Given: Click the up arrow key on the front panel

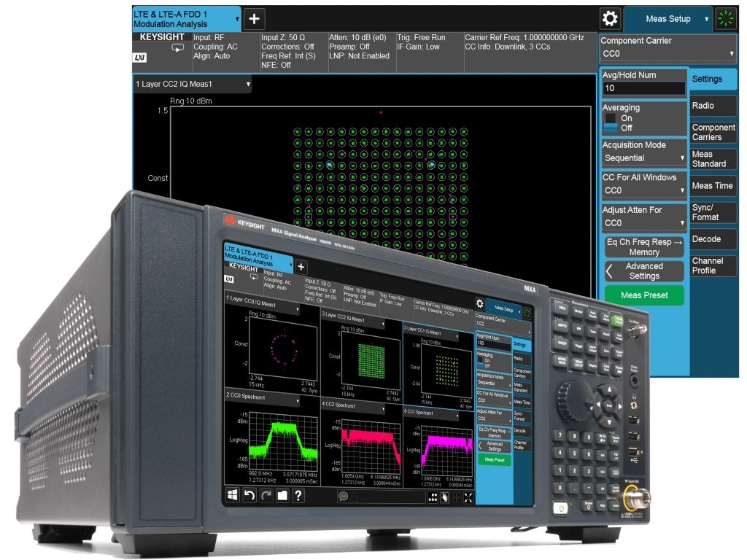Looking at the screenshot, I should click(x=608, y=391).
